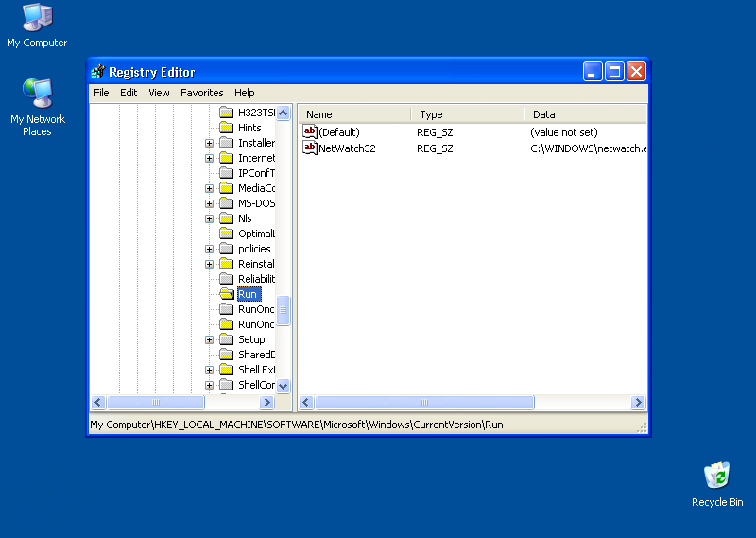Sort values by the Type column header
Screen dimensions: 756x538
pos(467,114)
